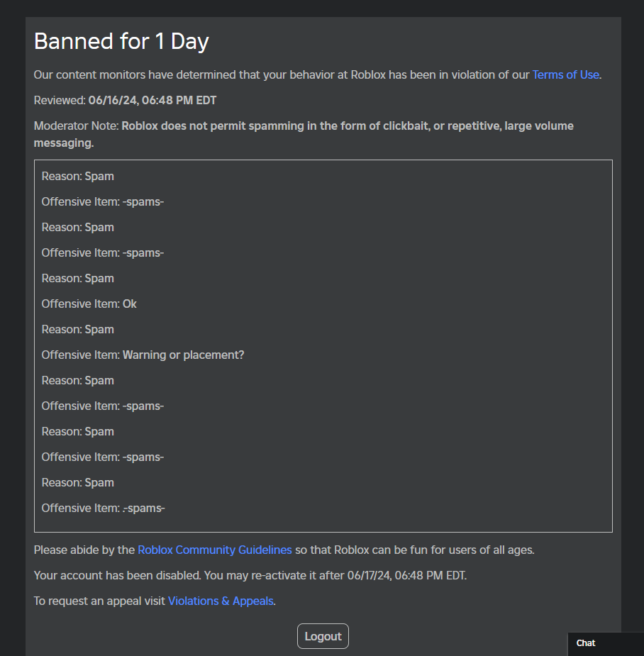Click the Logout button

[323, 636]
